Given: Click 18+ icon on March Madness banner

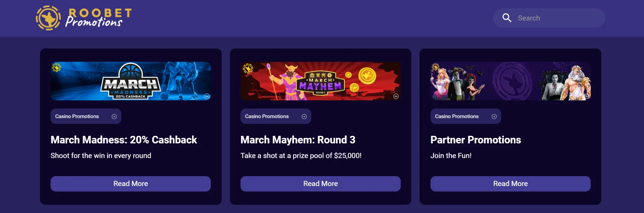Looking at the screenshot, I should click(x=206, y=96).
